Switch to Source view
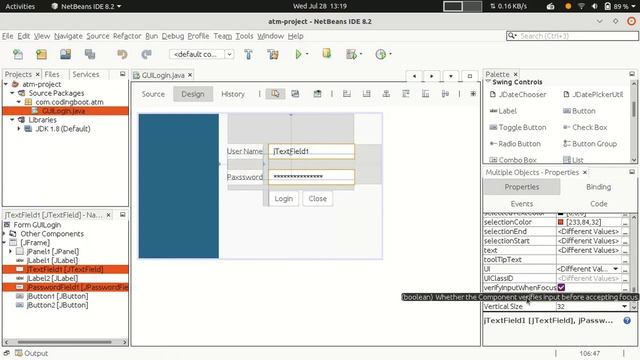 tap(153, 94)
